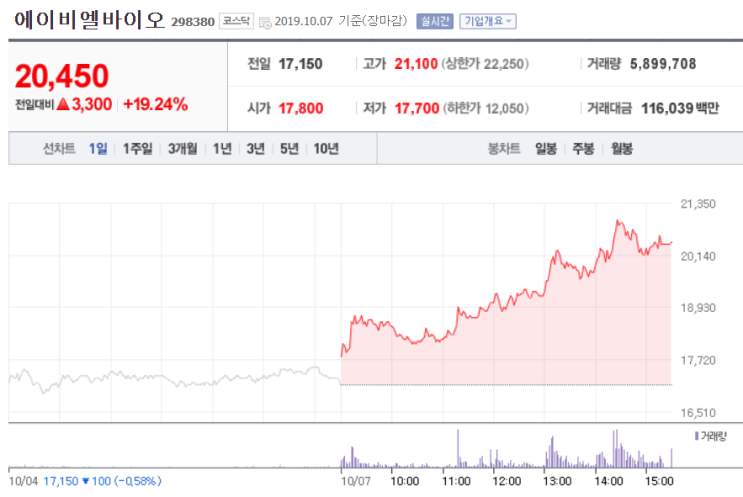Click the high price 21,100
Image resolution: width=743 pixels, height=497 pixels.
coord(416,64)
